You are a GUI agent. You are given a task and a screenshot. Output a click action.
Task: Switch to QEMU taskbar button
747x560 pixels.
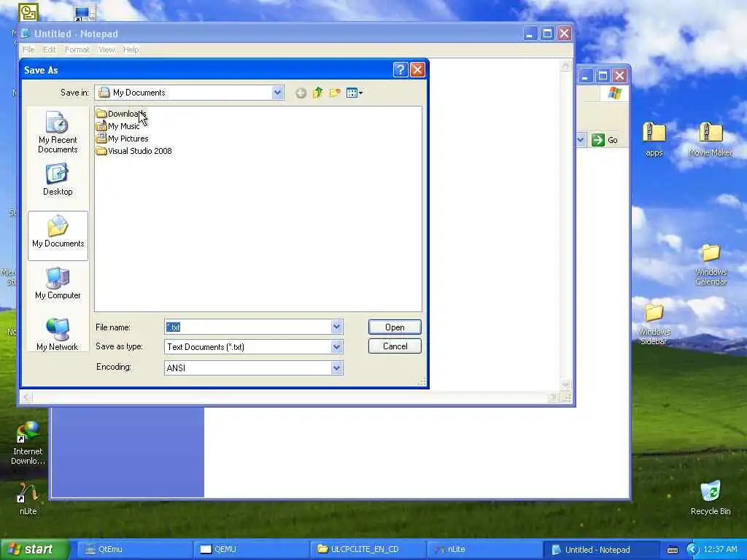pos(251,550)
